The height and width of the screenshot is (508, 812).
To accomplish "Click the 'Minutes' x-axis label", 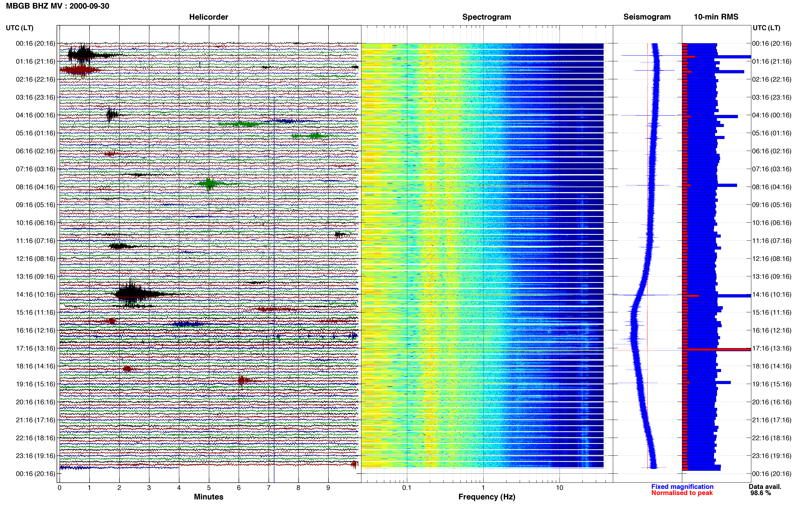I will (209, 497).
